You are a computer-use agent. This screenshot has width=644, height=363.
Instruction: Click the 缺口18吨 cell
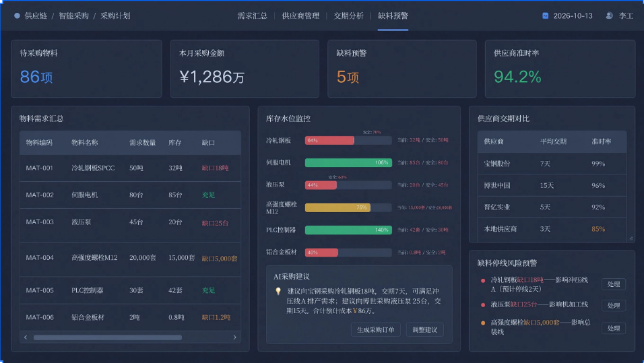tap(215, 168)
